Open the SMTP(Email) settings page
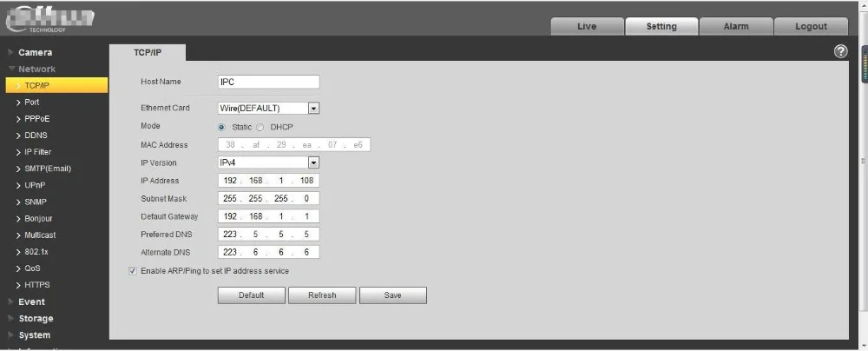This screenshot has width=868, height=351. [48, 169]
